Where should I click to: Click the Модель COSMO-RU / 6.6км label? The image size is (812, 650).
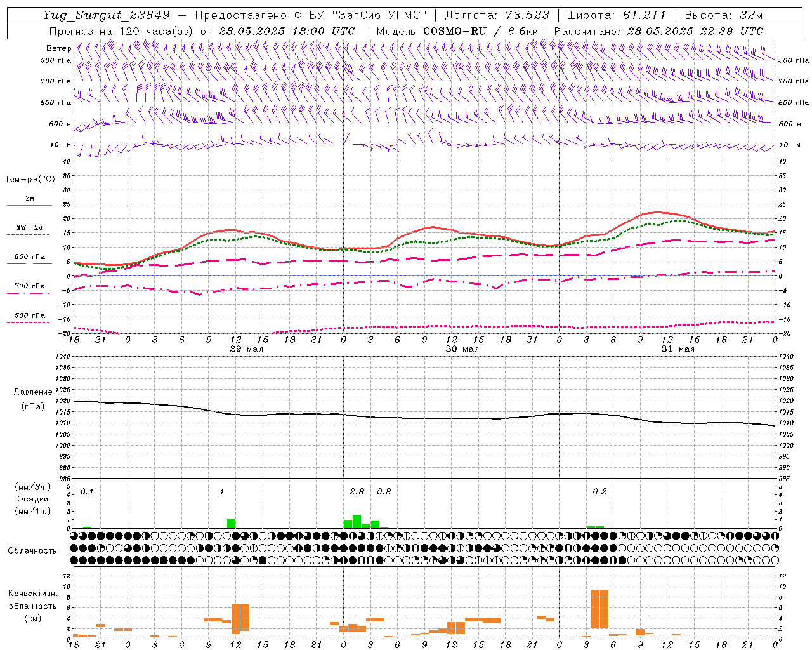(x=457, y=31)
